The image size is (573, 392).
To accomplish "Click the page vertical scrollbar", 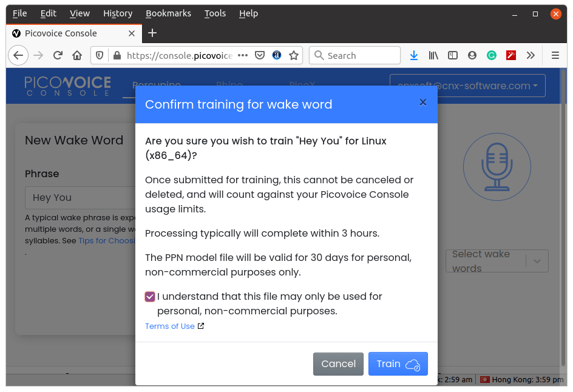I will (564, 217).
